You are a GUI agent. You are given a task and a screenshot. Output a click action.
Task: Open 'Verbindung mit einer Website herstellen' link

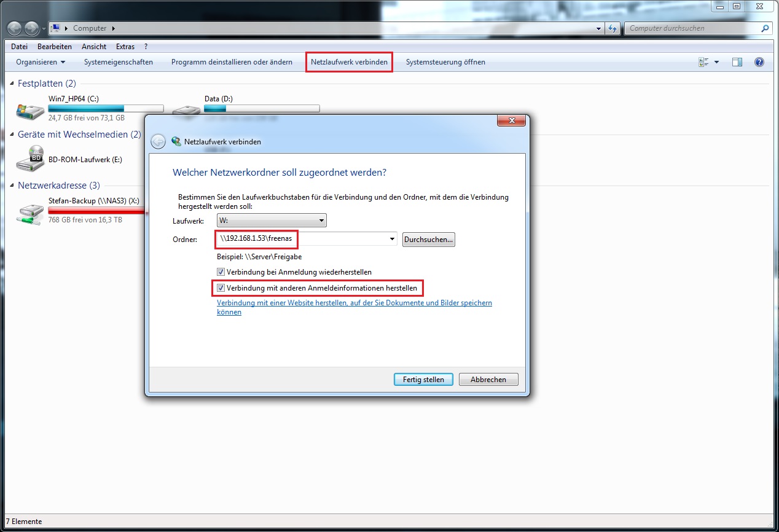tap(354, 307)
